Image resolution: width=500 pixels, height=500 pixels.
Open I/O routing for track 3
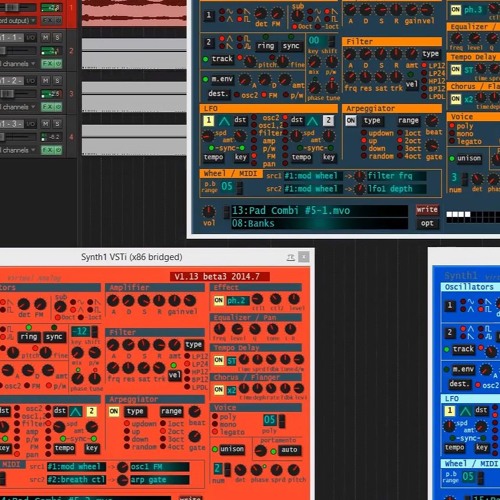(30, 81)
